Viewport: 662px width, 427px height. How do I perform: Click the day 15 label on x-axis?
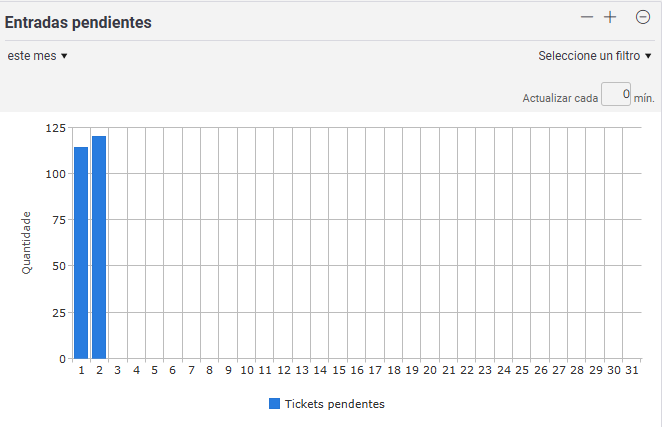tap(339, 370)
